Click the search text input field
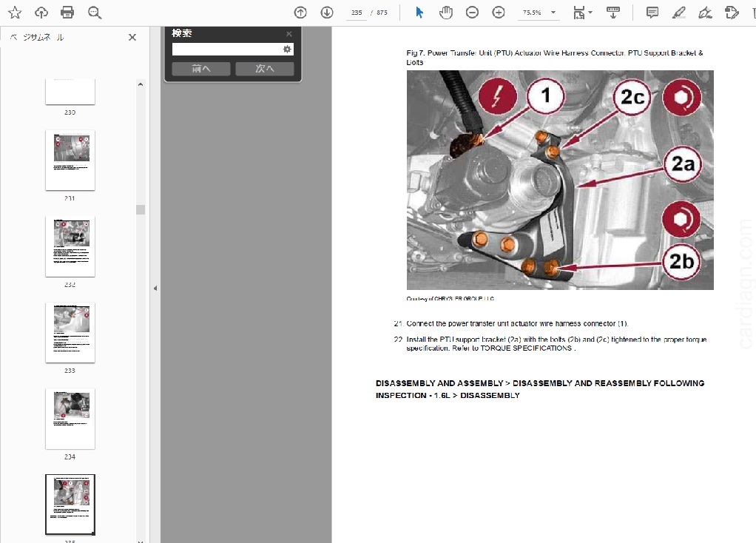 226,49
